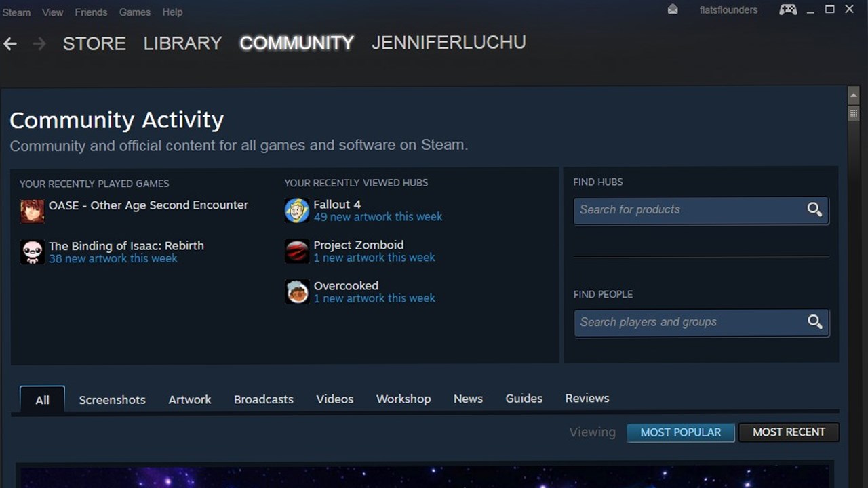The image size is (868, 488).
Task: Go to the STORE section
Action: pos(94,43)
